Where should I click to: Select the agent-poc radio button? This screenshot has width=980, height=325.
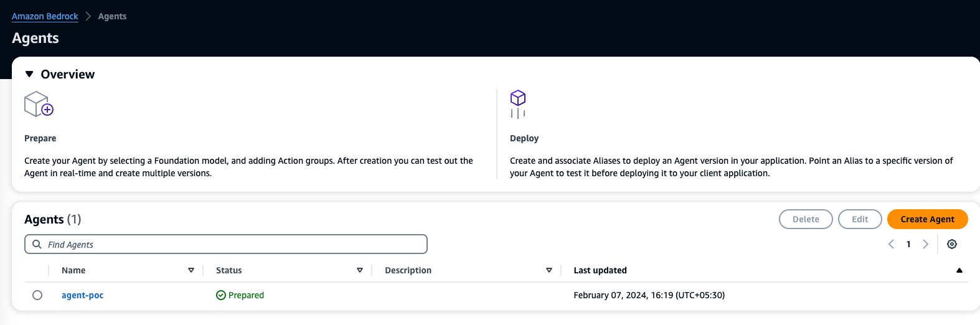(x=37, y=295)
